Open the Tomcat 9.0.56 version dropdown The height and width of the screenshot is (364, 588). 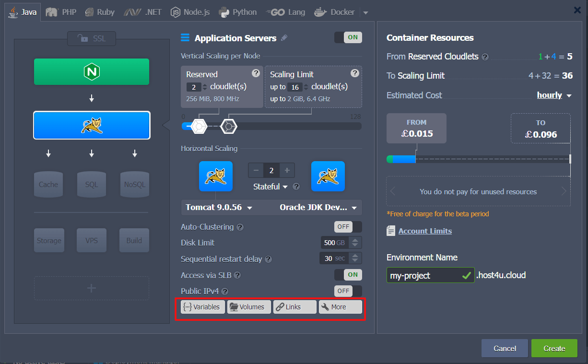(x=218, y=207)
